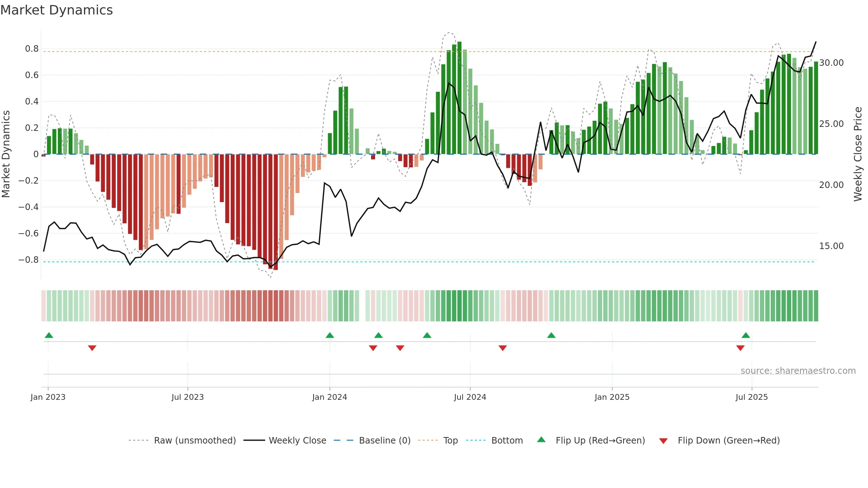Click the flip-down marker after Jul 2024
This screenshot has height=488, width=868.
coord(503,348)
